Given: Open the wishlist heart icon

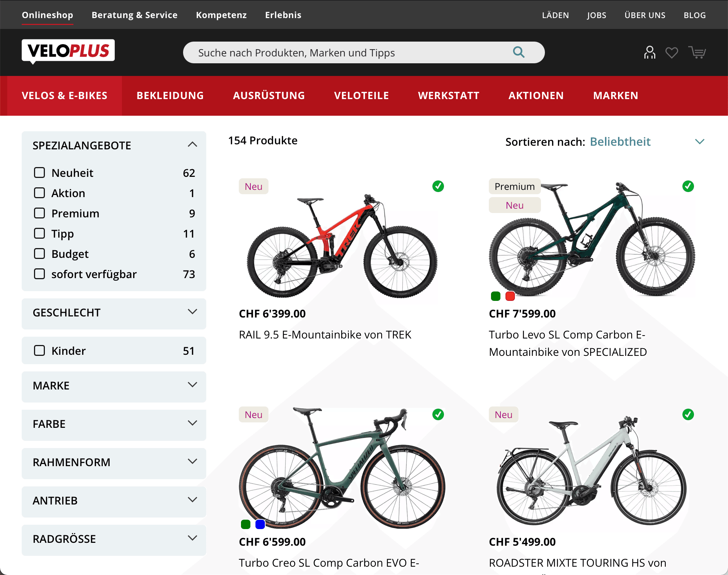Looking at the screenshot, I should [x=672, y=52].
